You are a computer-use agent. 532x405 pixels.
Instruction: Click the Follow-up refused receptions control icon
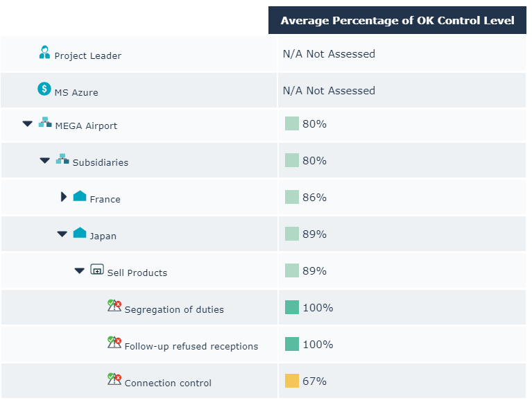click(114, 343)
